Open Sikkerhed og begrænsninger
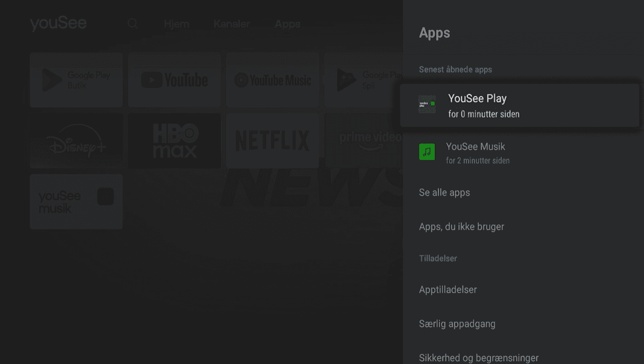 point(479,357)
